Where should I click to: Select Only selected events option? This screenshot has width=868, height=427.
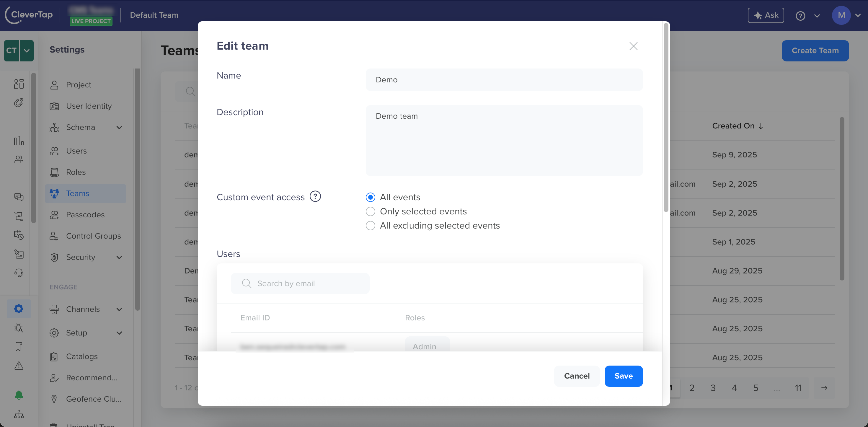(370, 211)
